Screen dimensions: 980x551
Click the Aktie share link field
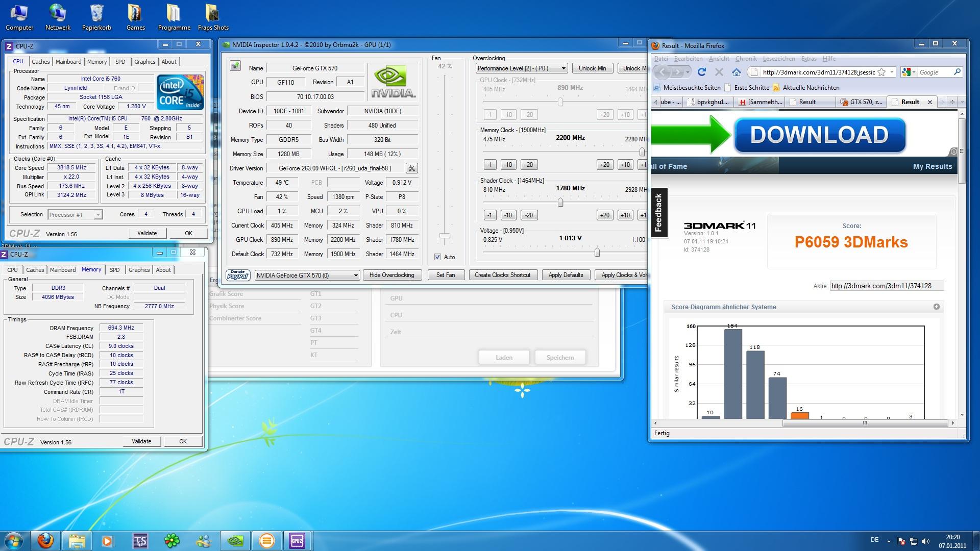[x=887, y=286]
